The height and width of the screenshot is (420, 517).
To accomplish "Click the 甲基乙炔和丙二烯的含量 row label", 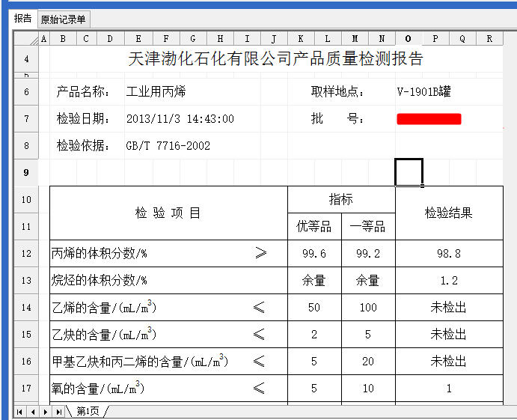I will 140,362.
